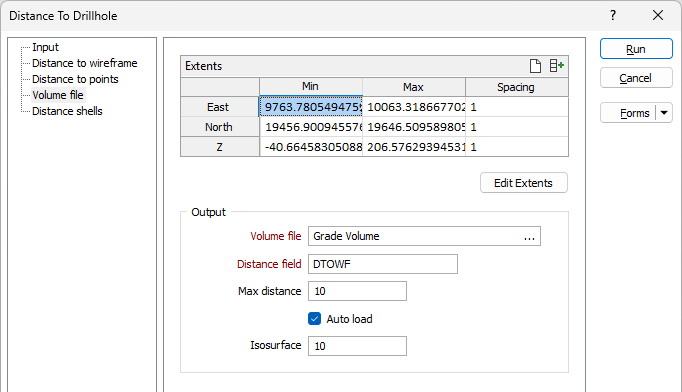
Task: Close the Distance To Drillhole dialog
Action: click(658, 15)
